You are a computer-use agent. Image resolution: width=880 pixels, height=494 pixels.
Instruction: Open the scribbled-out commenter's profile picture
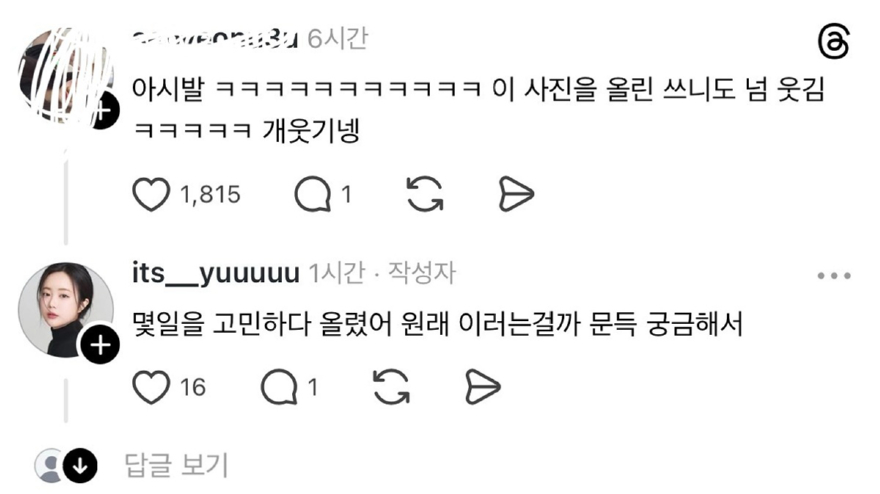pos(66,76)
